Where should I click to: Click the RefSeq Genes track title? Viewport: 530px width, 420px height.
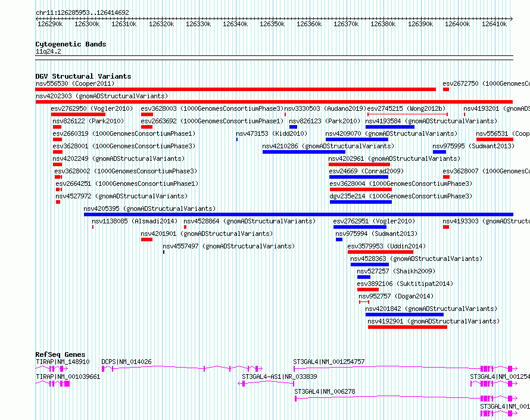[x=60, y=354]
